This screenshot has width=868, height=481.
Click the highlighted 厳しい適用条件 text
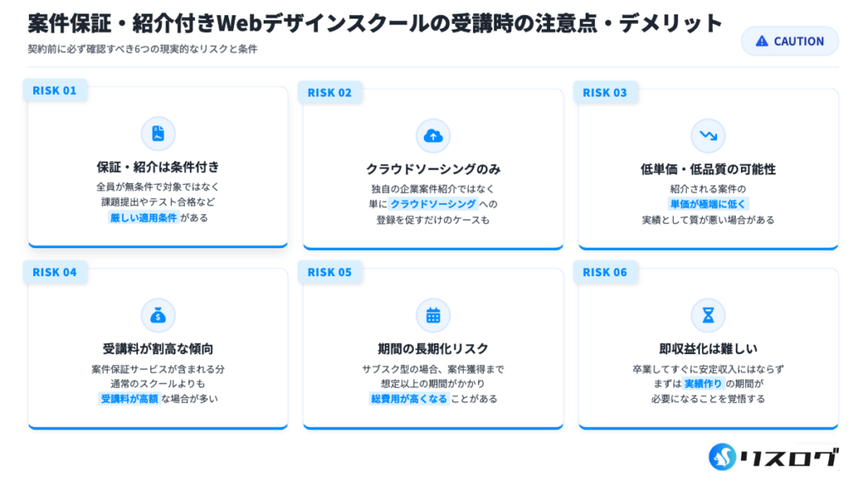(143, 218)
